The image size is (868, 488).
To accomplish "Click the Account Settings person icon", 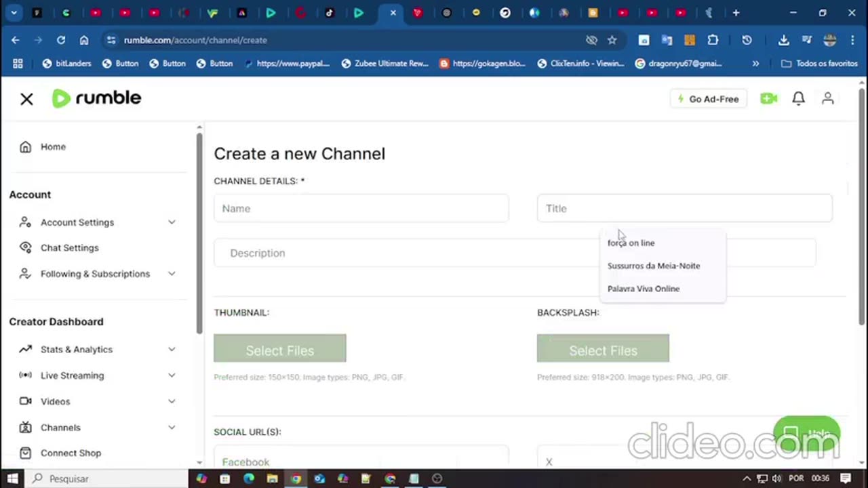I will [x=25, y=222].
